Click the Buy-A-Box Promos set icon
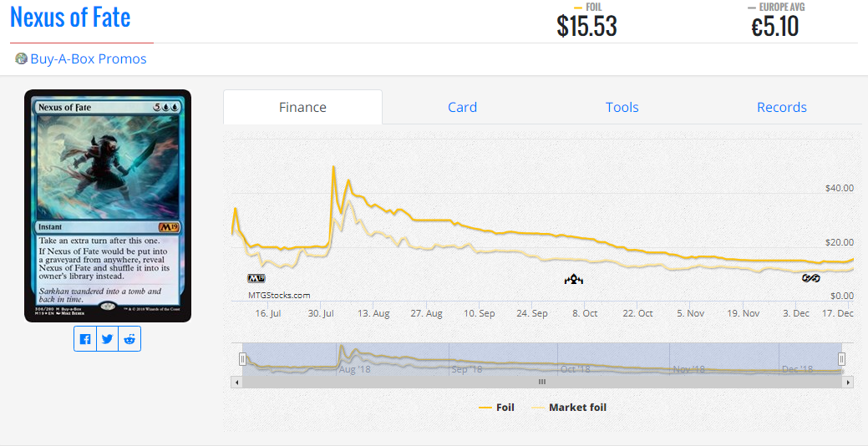The image size is (868, 446). pos(21,58)
